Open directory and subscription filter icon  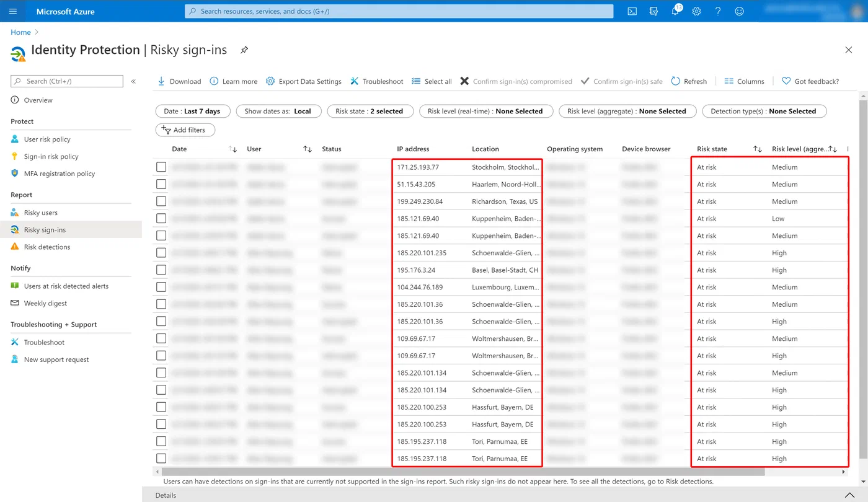pyautogui.click(x=653, y=11)
